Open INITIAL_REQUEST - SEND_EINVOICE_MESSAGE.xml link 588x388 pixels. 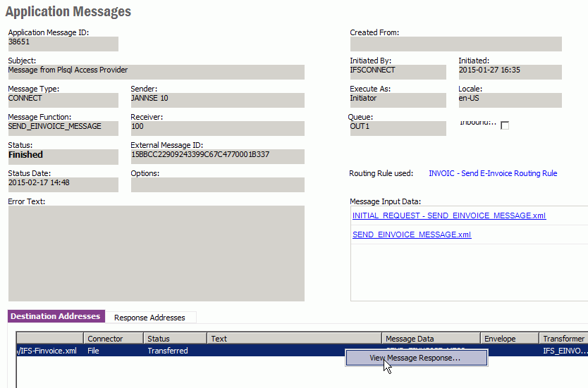pyautogui.click(x=448, y=215)
